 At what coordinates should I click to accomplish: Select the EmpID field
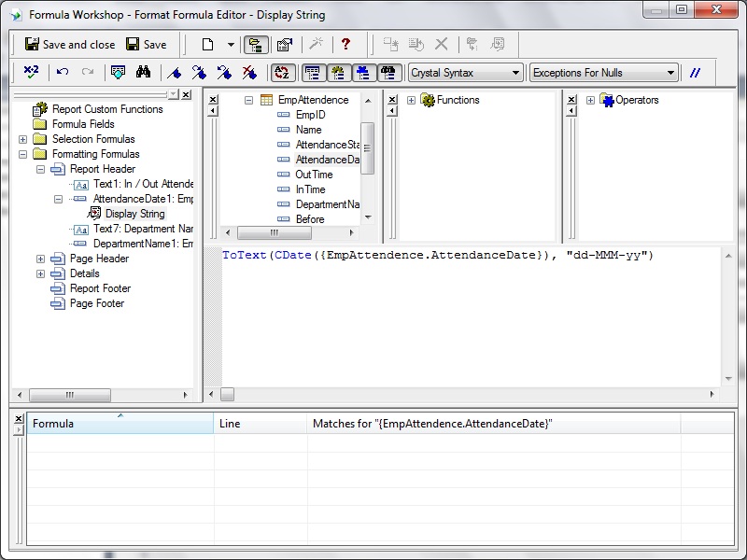pos(311,115)
